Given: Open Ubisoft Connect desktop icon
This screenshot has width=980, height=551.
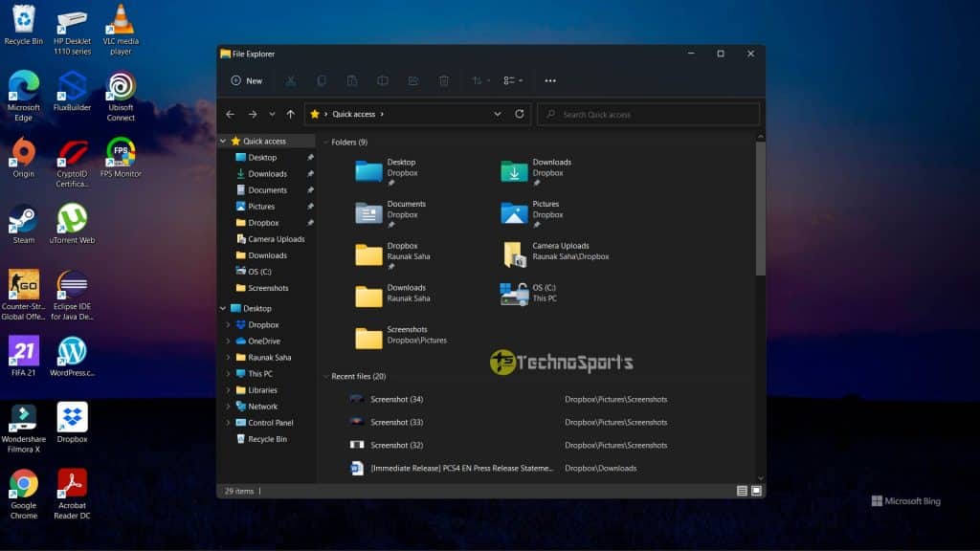Looking at the screenshot, I should coord(121,96).
